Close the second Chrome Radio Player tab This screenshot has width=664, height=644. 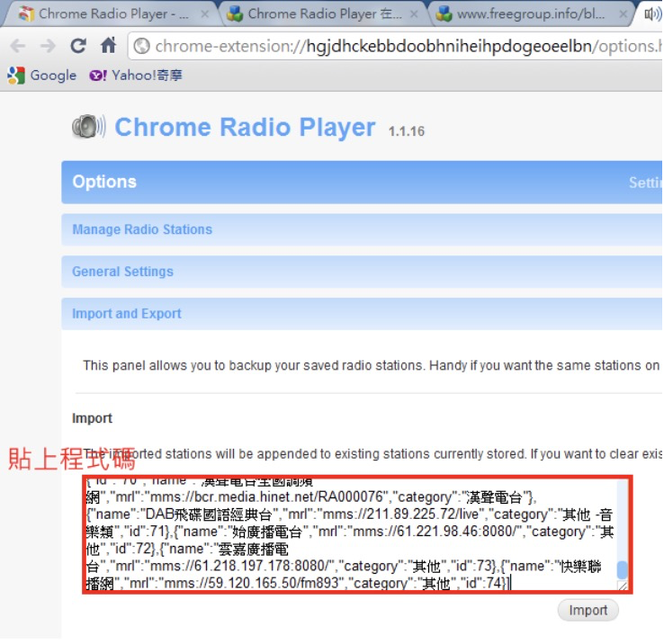pyautogui.click(x=414, y=14)
